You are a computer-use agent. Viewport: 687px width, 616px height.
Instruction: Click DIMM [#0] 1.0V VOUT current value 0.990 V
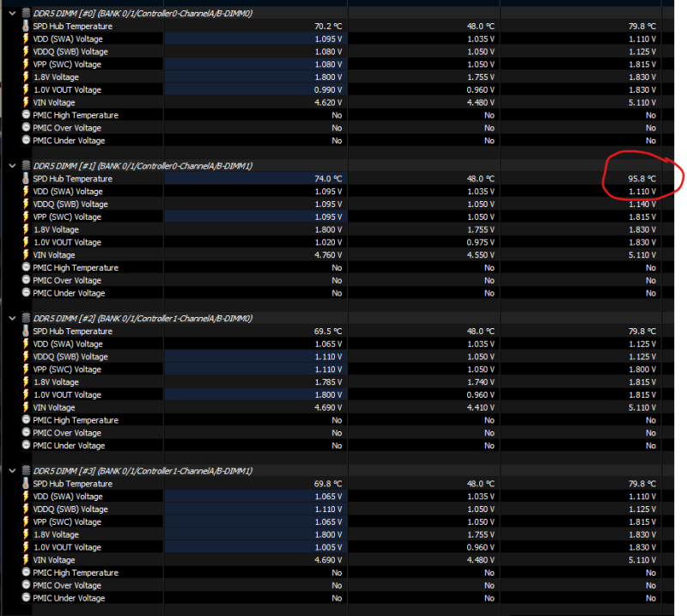point(328,90)
